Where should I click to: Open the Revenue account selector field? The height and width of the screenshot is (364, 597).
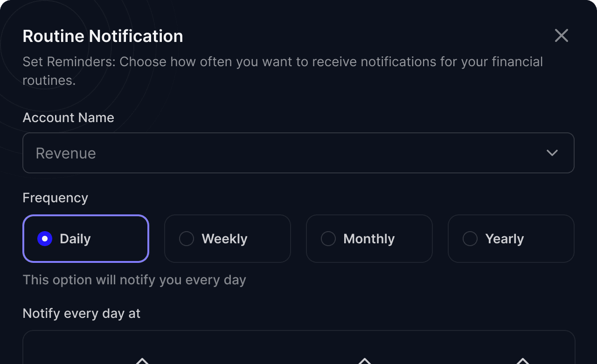click(x=298, y=153)
